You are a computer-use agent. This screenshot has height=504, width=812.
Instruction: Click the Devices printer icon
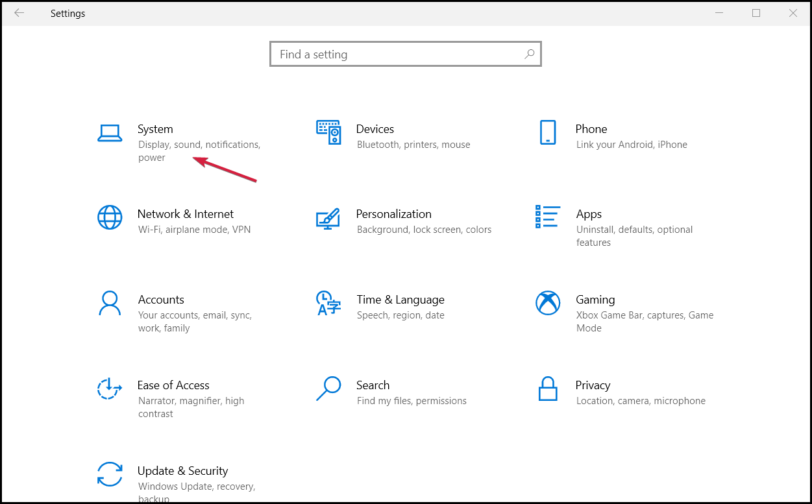click(x=328, y=132)
